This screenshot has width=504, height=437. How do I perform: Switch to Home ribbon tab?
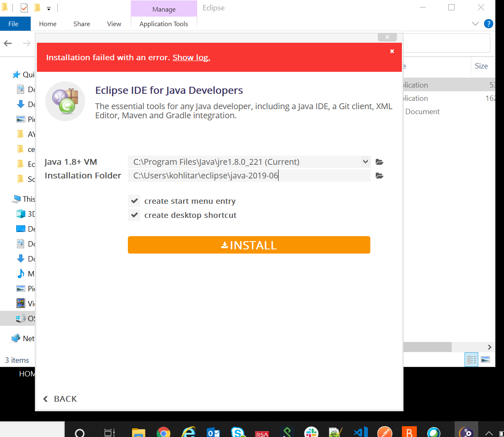(48, 24)
